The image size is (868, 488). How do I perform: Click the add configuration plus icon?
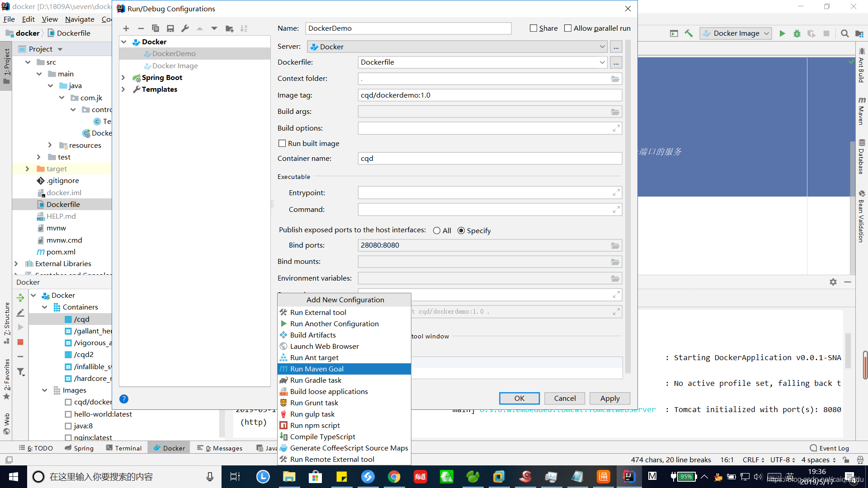[x=126, y=28]
